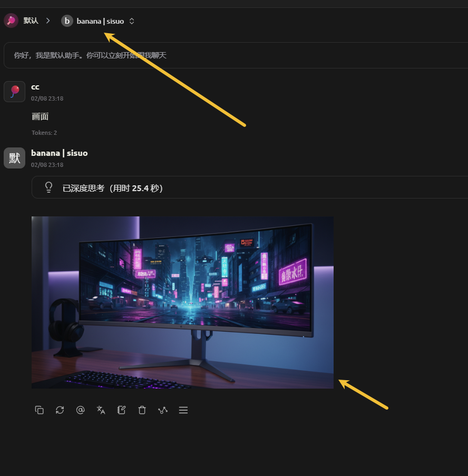
Task: Save response to notes with notebook icon
Action: (x=121, y=410)
